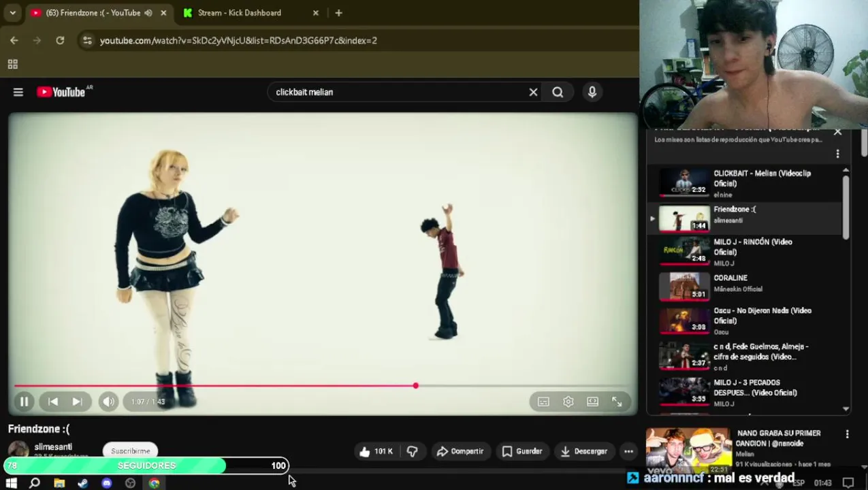Reload the current page
This screenshot has width=868, height=490.
[60, 40]
